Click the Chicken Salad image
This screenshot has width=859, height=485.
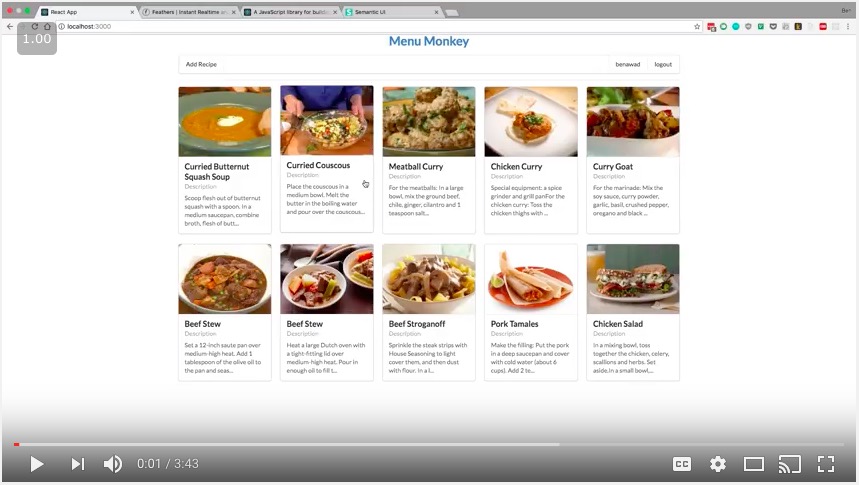633,279
